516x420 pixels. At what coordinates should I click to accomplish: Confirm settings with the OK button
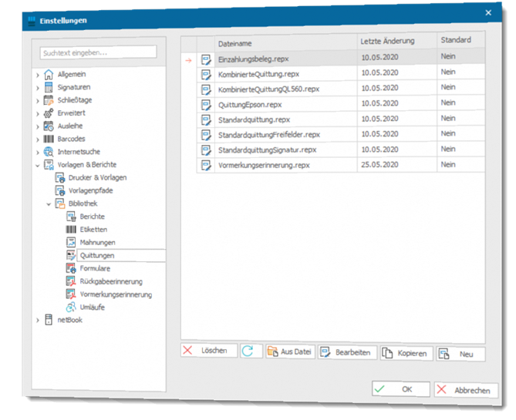click(401, 389)
